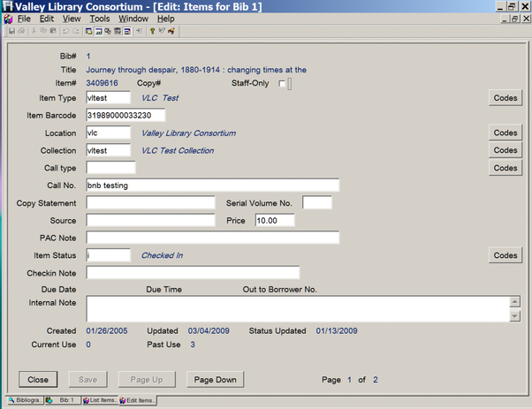The height and width of the screenshot is (409, 532).
Task: Click the Updated date 03/04/2009
Action: 209,331
